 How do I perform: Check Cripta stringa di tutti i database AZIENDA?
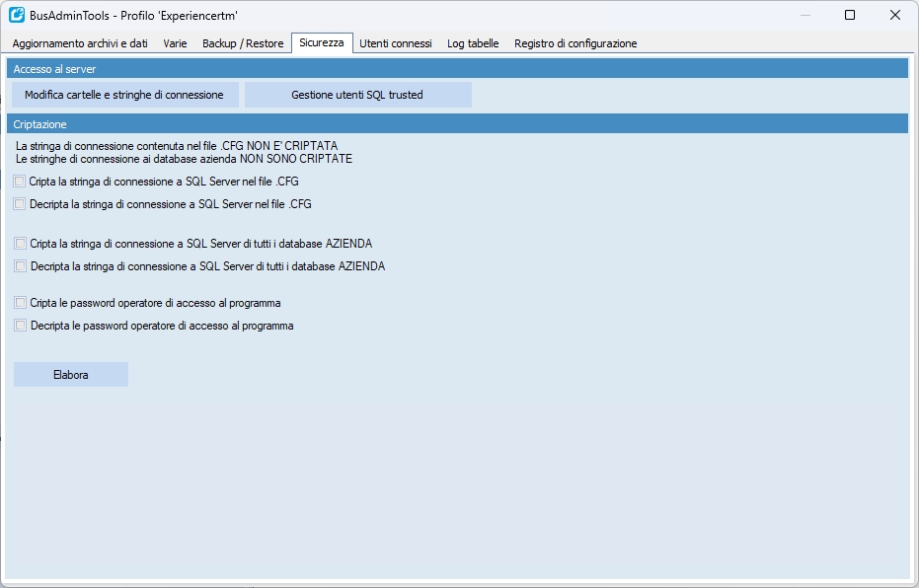20,243
